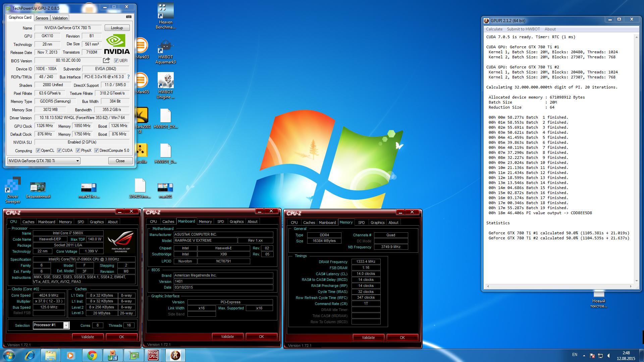
Task: Launch Driver Sweeper desktop shortcut
Action: pyautogui.click(x=13, y=190)
